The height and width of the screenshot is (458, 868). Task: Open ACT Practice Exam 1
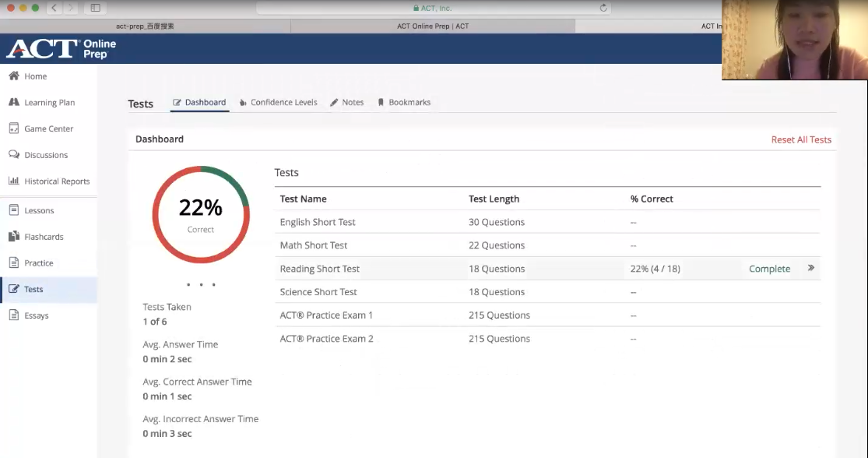click(x=326, y=315)
